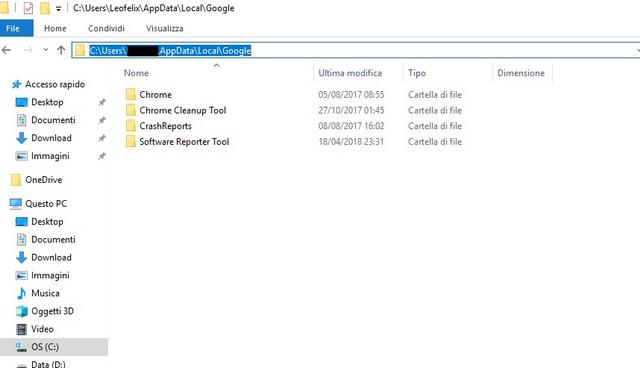This screenshot has width=640, height=368.
Task: Click the pin icon next to pinned Documenti
Action: click(x=102, y=120)
